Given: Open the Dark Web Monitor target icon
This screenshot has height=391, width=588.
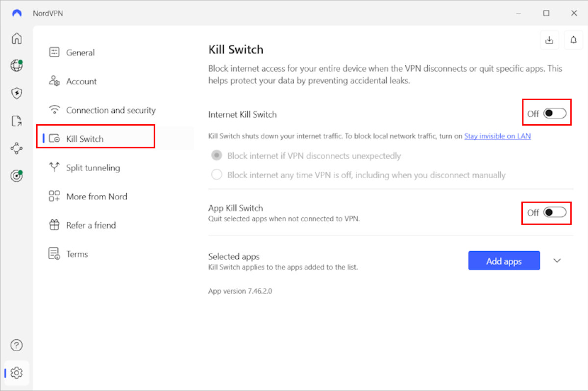Looking at the screenshot, I should [x=17, y=176].
